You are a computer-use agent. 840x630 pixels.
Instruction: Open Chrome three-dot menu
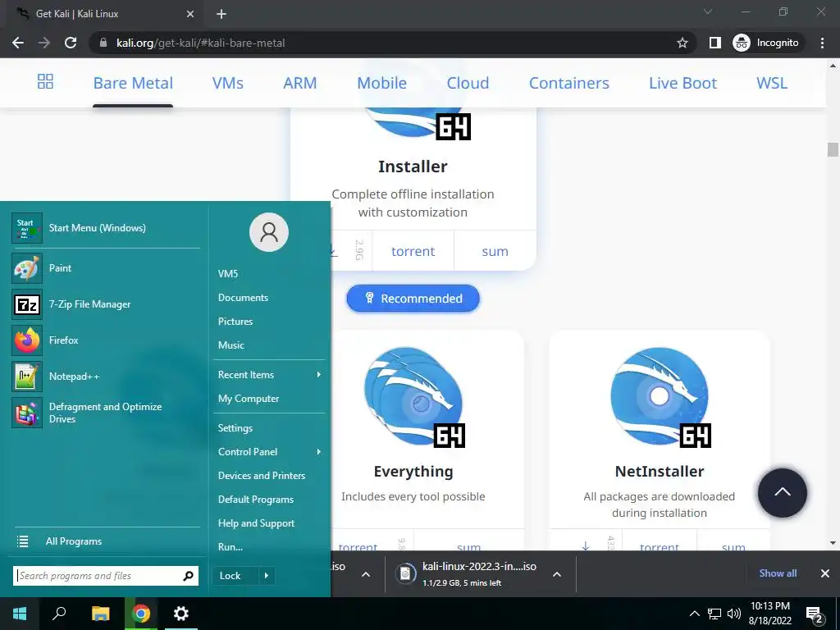[x=822, y=43]
